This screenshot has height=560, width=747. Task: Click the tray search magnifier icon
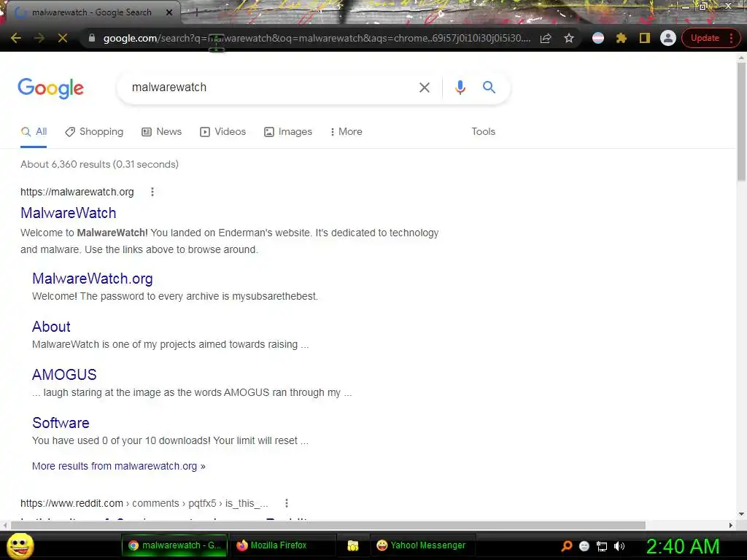tap(567, 546)
